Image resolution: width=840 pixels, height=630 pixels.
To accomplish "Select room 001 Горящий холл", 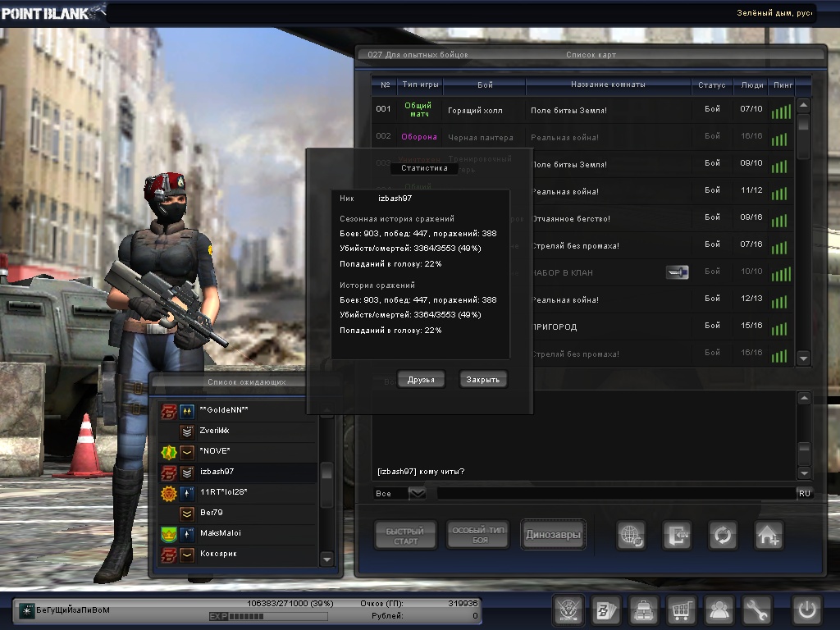I will coord(582,111).
